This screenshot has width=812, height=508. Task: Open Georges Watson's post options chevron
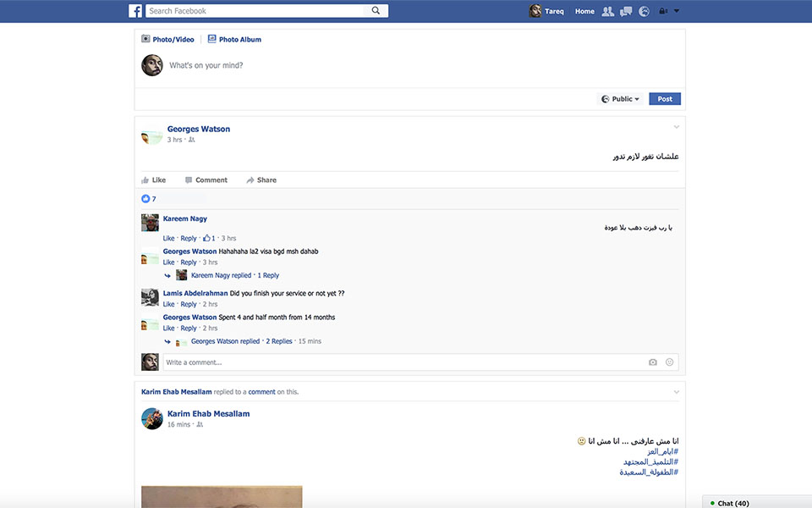tap(676, 125)
